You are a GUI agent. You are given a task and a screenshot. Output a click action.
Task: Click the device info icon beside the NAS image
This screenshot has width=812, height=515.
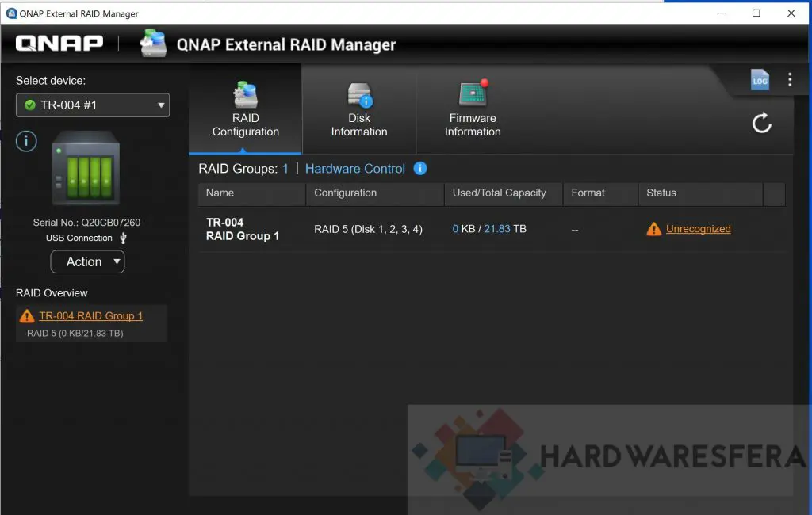coord(26,141)
